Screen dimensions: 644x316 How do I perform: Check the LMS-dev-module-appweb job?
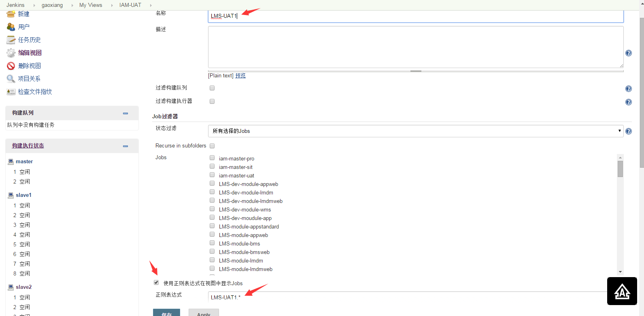point(212,183)
